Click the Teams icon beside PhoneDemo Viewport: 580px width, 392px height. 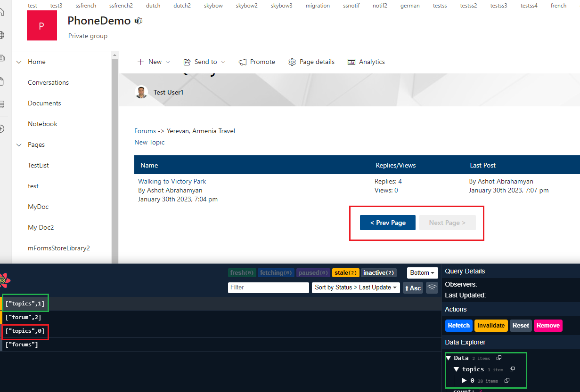click(x=139, y=21)
